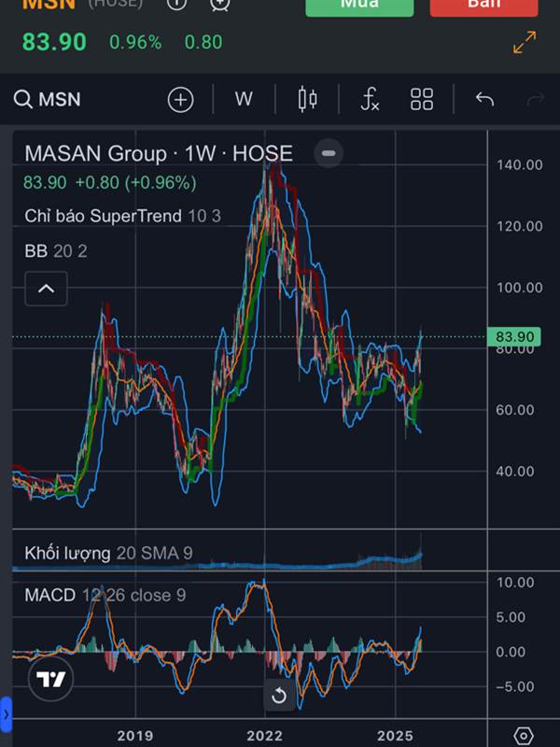Add a symbol to compare with plus icon
560x747 pixels.
[x=181, y=100]
